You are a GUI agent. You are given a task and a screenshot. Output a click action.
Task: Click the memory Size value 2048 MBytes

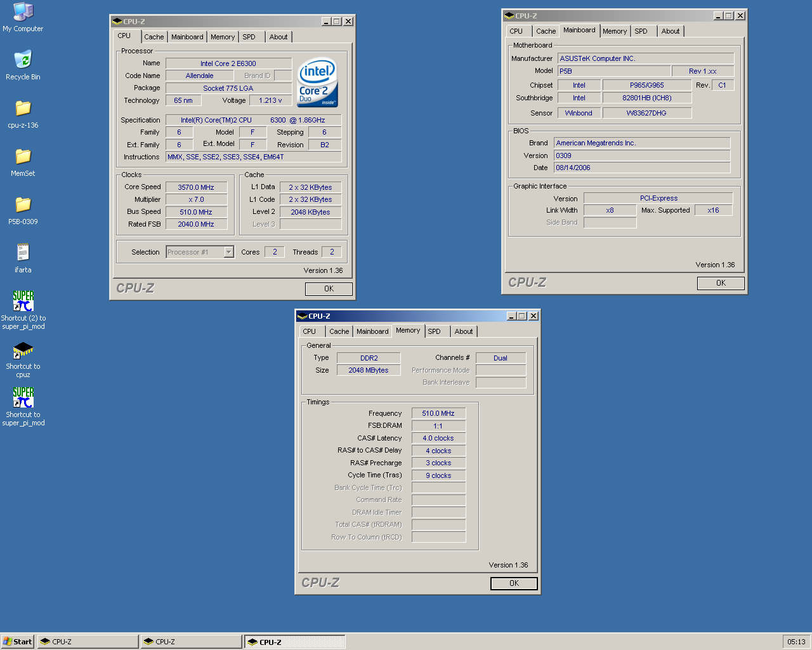(369, 370)
